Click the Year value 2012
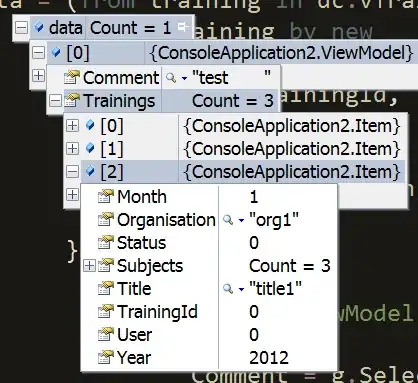Screen dimensions: 418x383 (269, 358)
